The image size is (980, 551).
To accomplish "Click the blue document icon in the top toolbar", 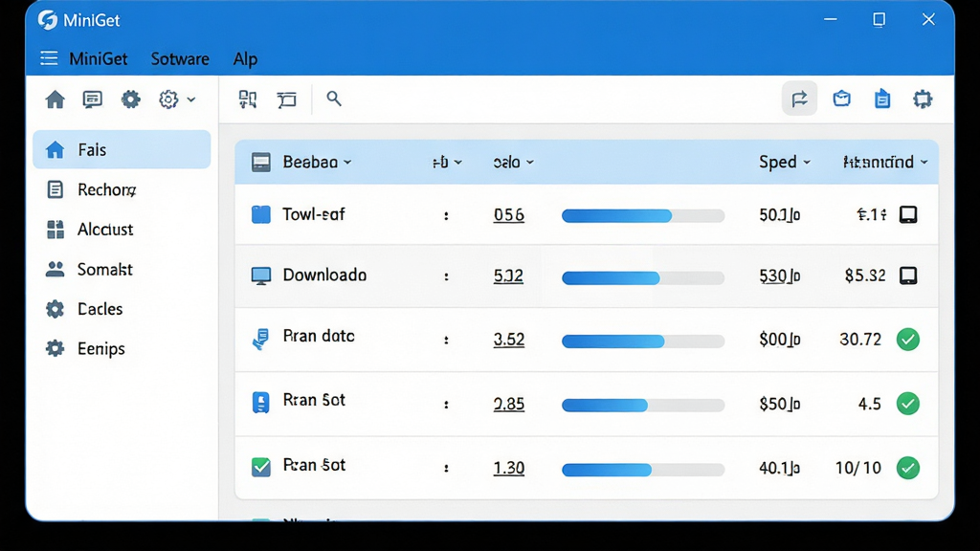I will [x=881, y=99].
